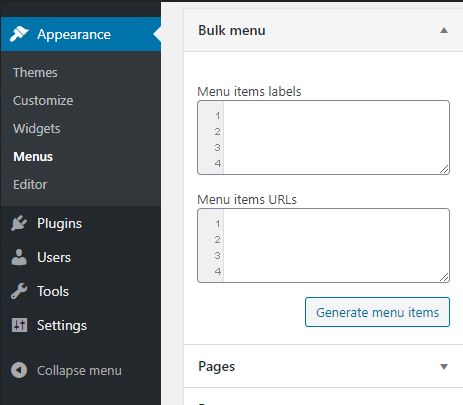
Task: Click the Pages panel heading
Action: pyautogui.click(x=217, y=366)
